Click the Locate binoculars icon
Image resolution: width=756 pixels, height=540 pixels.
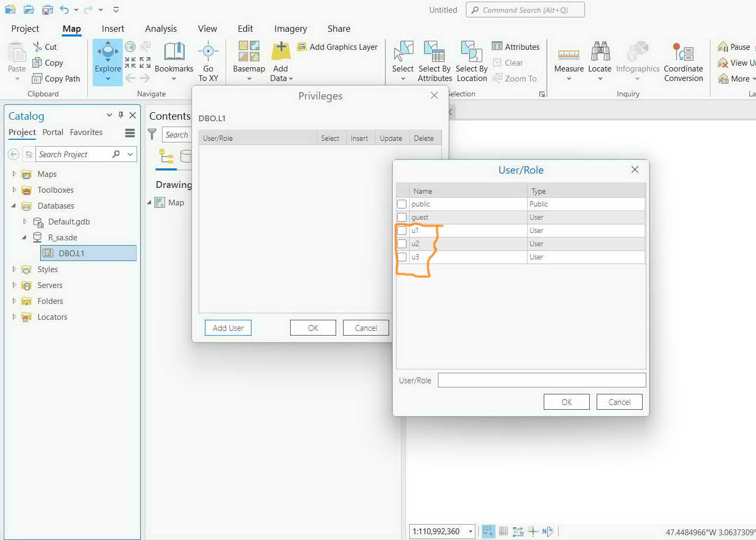[600, 51]
